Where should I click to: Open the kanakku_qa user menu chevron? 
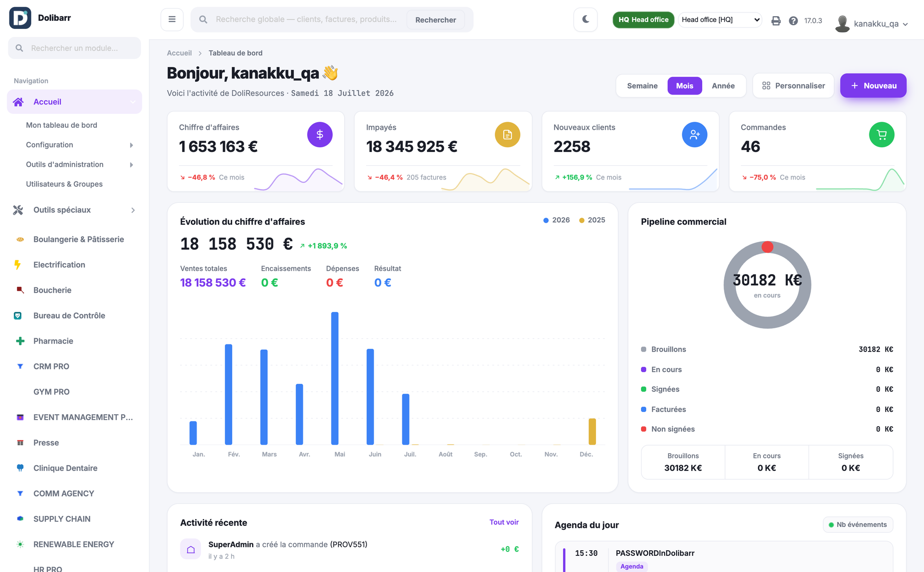tap(905, 24)
